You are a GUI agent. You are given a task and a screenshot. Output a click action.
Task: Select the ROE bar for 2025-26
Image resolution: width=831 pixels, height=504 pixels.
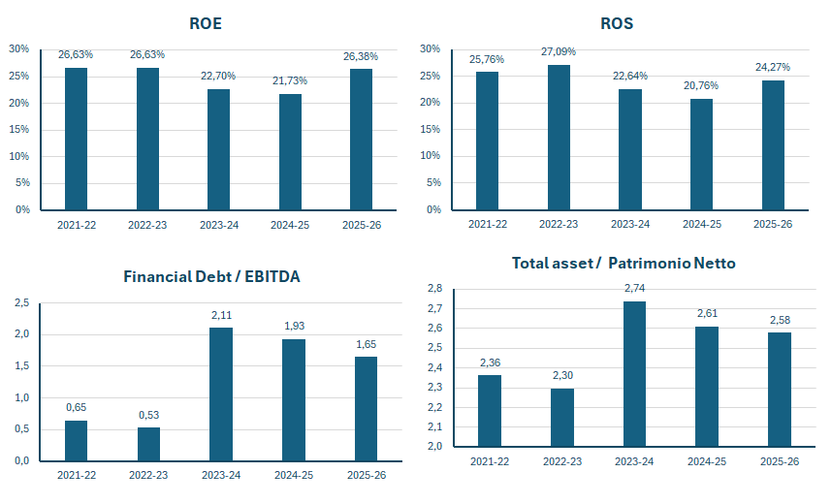361,140
